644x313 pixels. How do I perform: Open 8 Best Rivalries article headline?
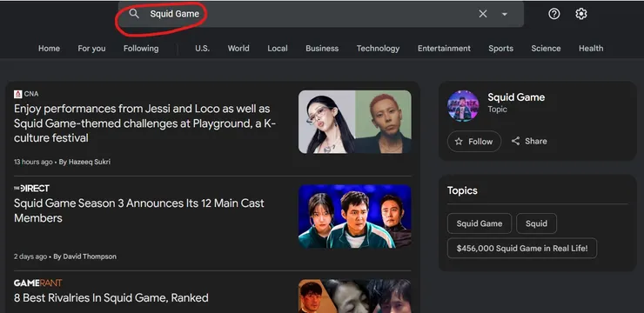point(111,297)
